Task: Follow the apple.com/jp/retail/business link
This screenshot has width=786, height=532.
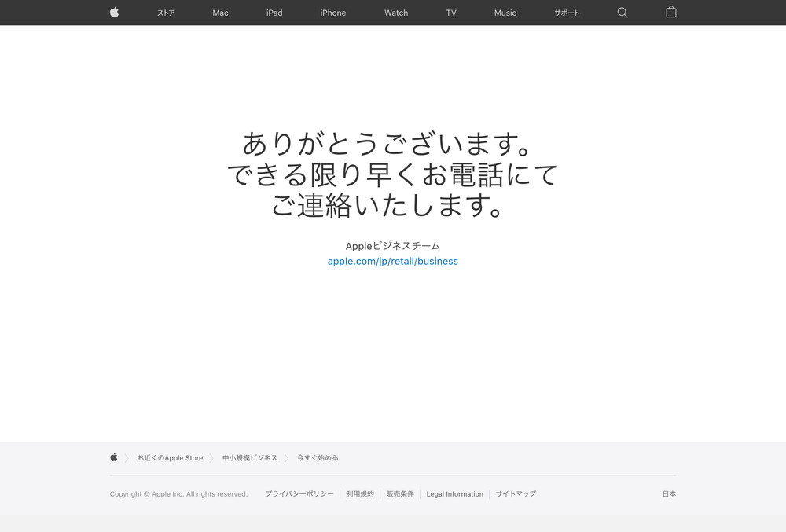Action: click(392, 262)
